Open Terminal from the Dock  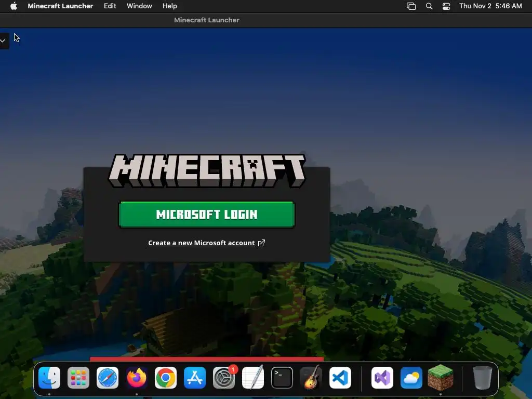click(282, 378)
